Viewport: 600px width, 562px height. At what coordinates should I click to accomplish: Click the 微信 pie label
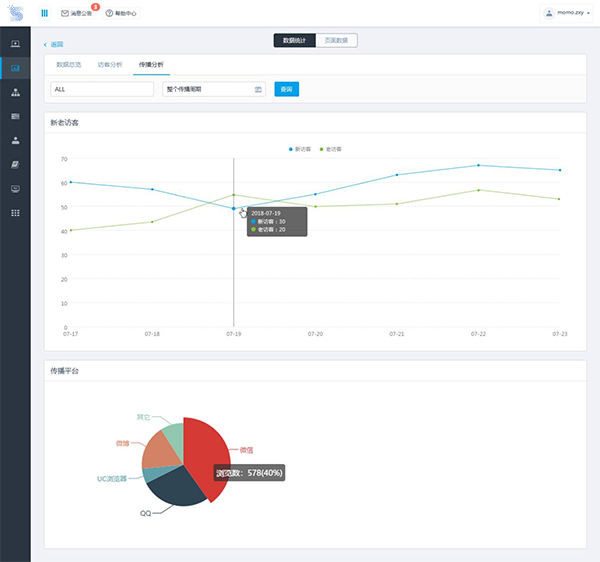click(246, 450)
